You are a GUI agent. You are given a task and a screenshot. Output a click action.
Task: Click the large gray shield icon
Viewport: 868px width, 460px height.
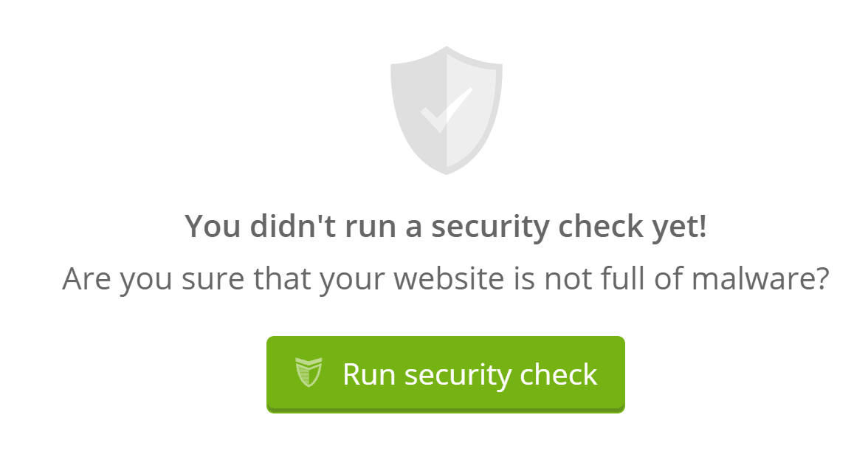click(446, 111)
